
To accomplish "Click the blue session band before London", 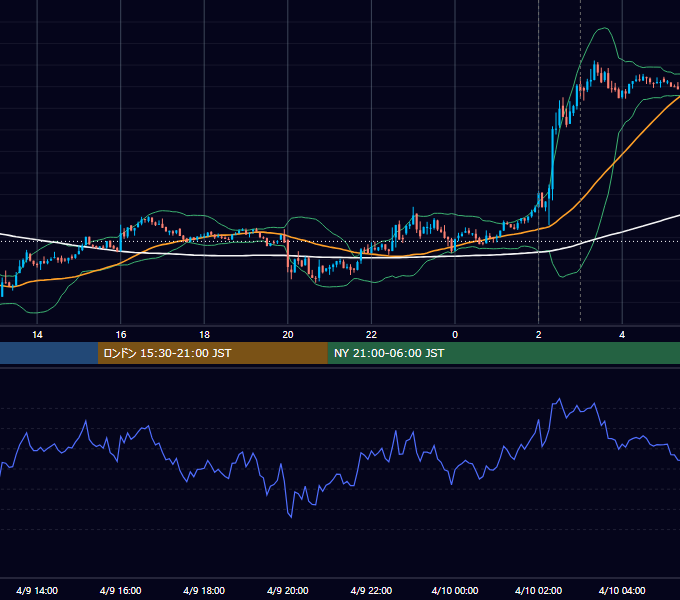I will click(49, 353).
